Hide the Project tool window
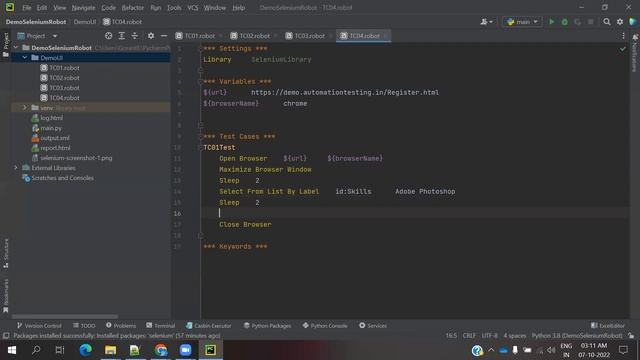640x360 pixels. click(164, 36)
